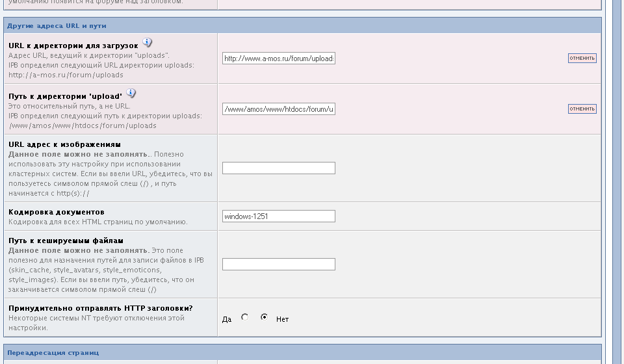Focus the 'windows-1251' encoding field
Viewport: 624px width, 364px height.
click(279, 216)
